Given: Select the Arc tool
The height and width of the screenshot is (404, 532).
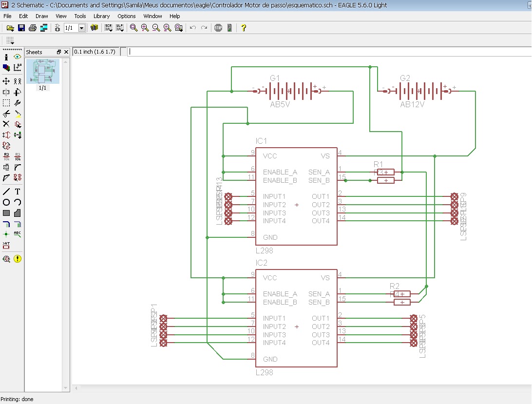Looking at the screenshot, I should pyautogui.click(x=18, y=202).
